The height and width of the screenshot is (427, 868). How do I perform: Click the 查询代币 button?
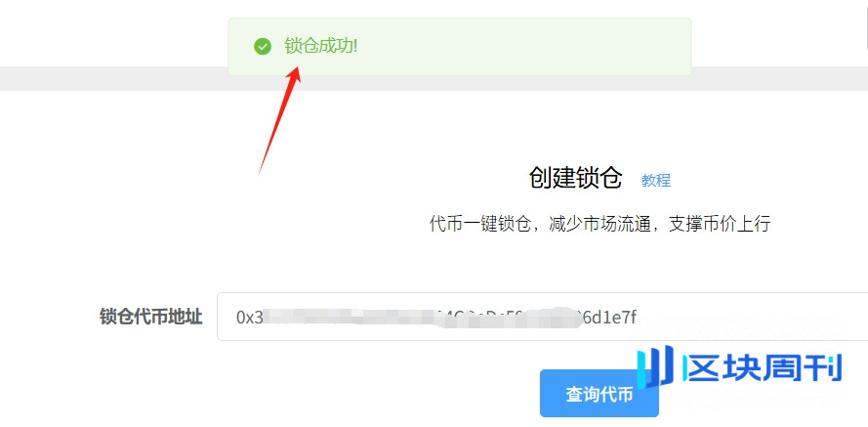[x=599, y=394]
